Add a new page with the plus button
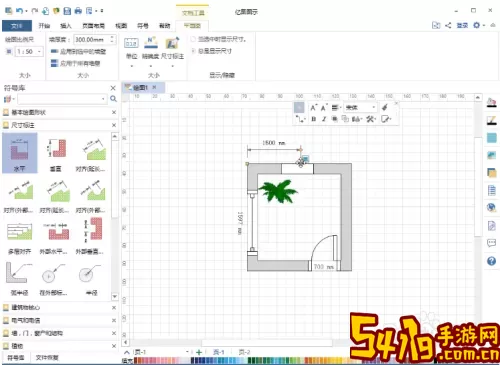This screenshot has width=500, height=365. 199,352
